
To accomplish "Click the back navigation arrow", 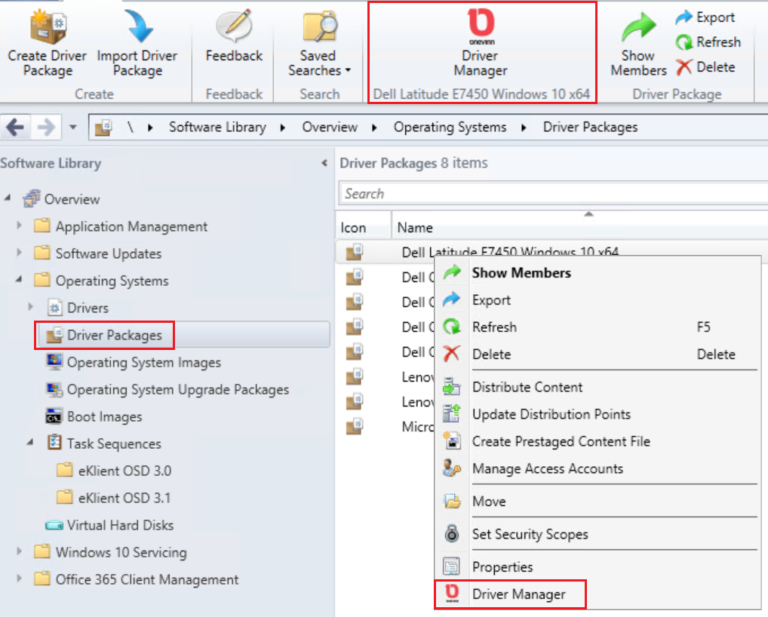I will [16, 127].
